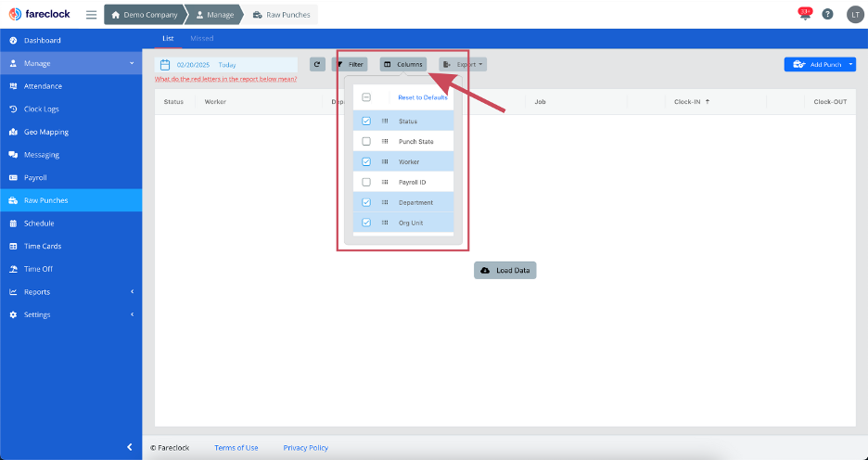Go to Manage breadcrumb

click(215, 15)
